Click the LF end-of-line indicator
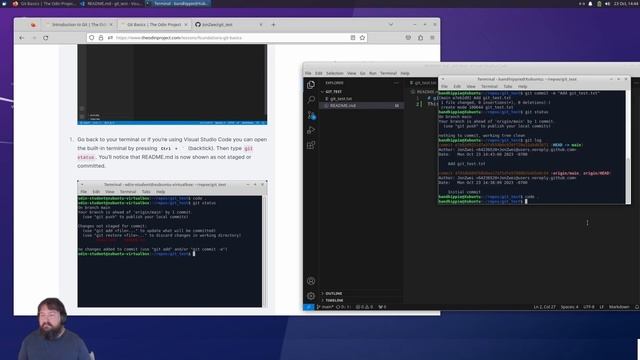 pyautogui.click(x=601, y=307)
